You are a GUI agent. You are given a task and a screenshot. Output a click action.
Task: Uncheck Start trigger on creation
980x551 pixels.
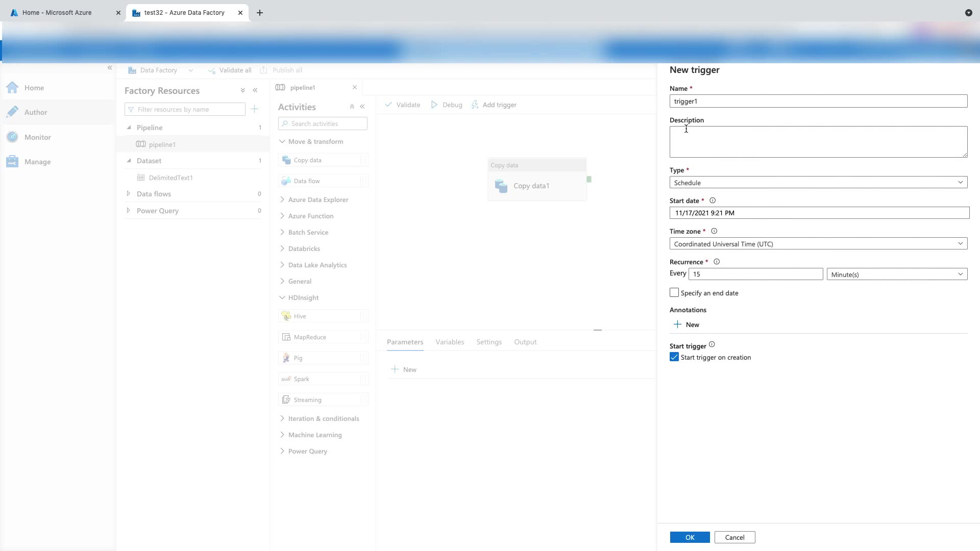(x=674, y=357)
